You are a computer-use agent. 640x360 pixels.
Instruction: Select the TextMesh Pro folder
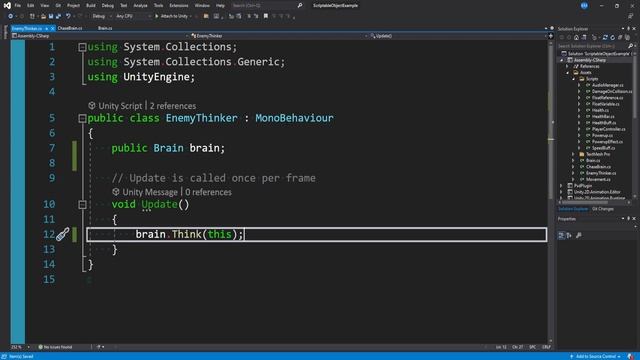[598, 154]
